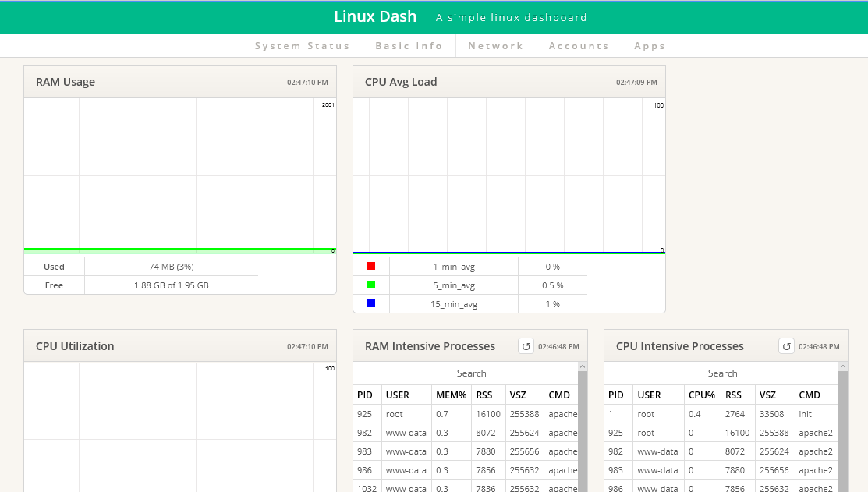Image resolution: width=868 pixels, height=492 pixels.
Task: Click the Search field in RAM Intensive Processes
Action: click(x=471, y=373)
